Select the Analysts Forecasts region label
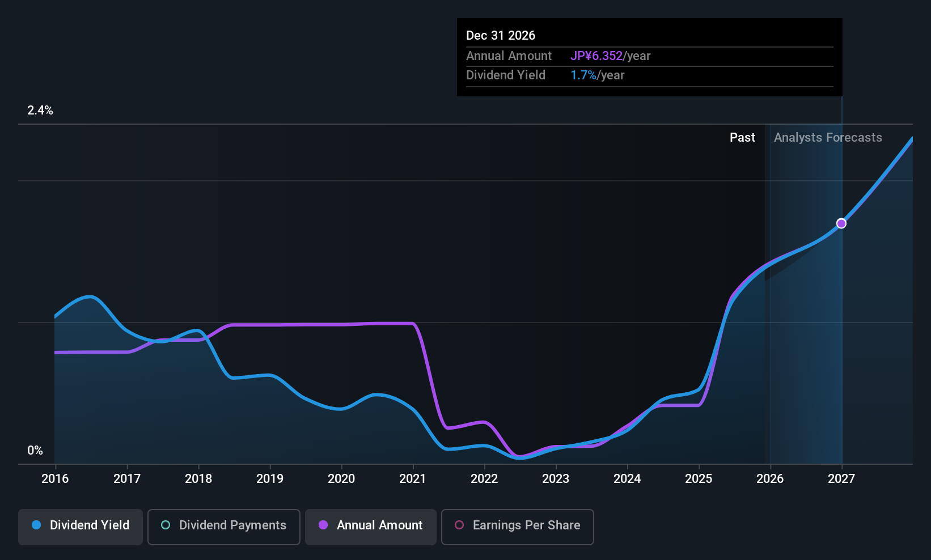The width and height of the screenshot is (931, 560). click(828, 138)
